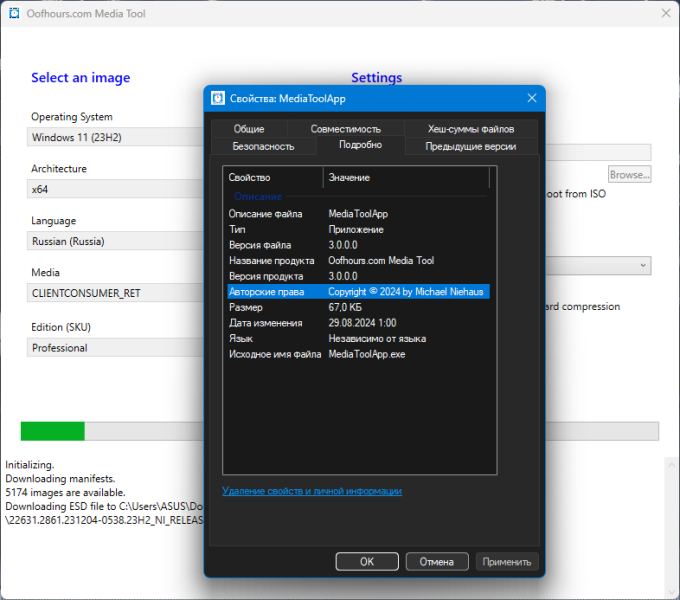This screenshot has height=600, width=680.
Task: Close the MediaToolApp properties dialog
Action: [x=532, y=98]
